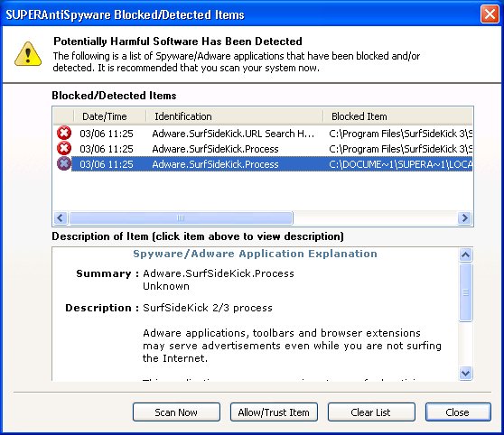Clear the detections with Clear List

point(371,412)
